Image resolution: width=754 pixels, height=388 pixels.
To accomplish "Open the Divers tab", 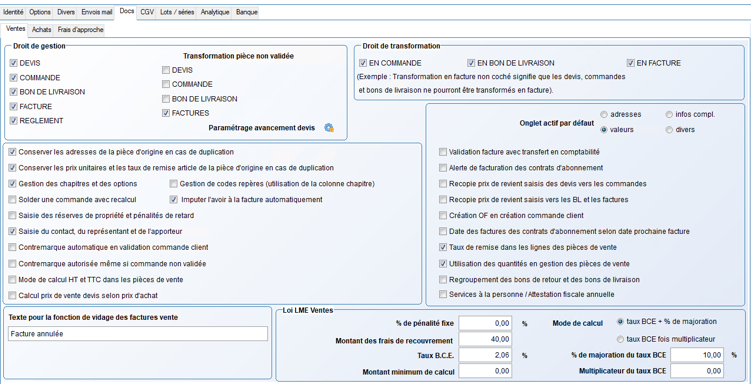I will [x=66, y=12].
